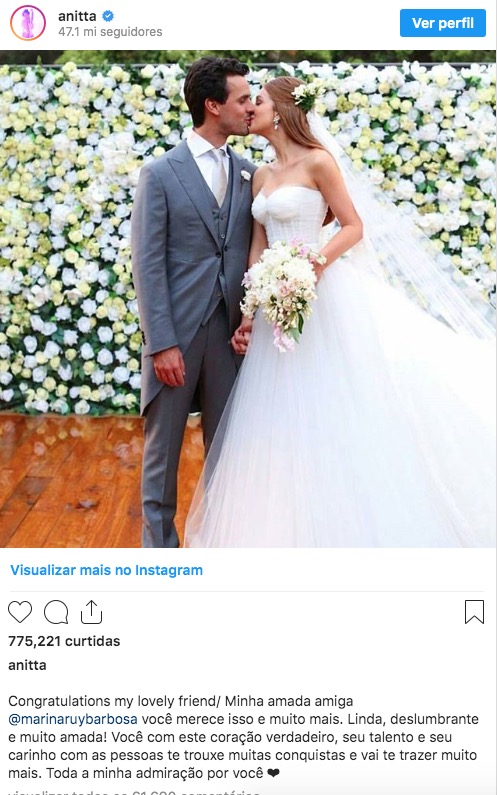Save the post with the bookmark icon
Viewport: 497px width, 795px height.
tap(475, 612)
